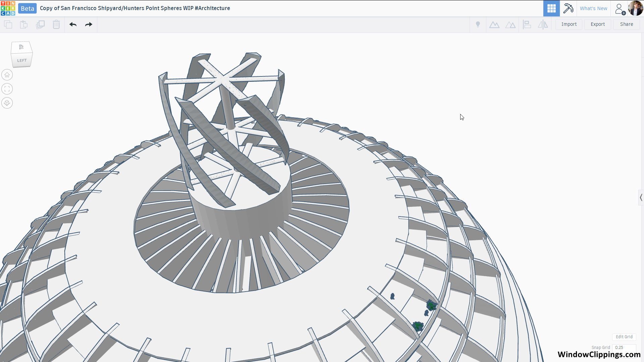
Task: Click the Paste toolbar icon
Action: click(x=24, y=24)
